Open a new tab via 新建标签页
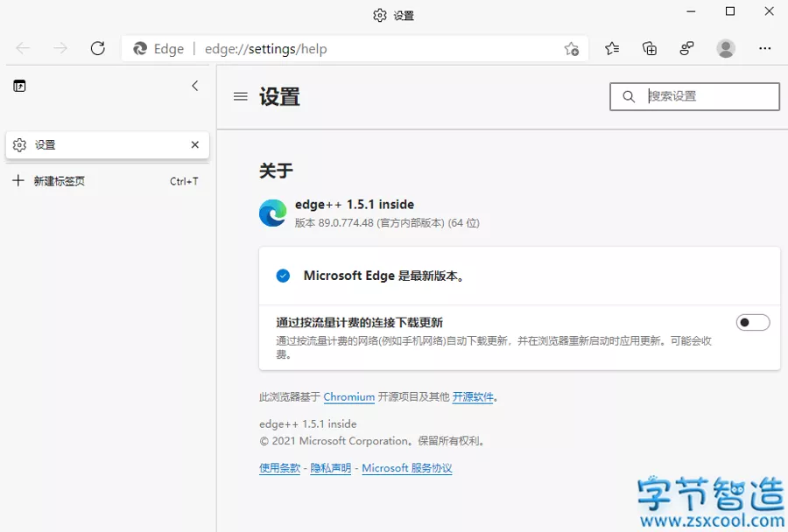This screenshot has width=788, height=532. coord(108,181)
